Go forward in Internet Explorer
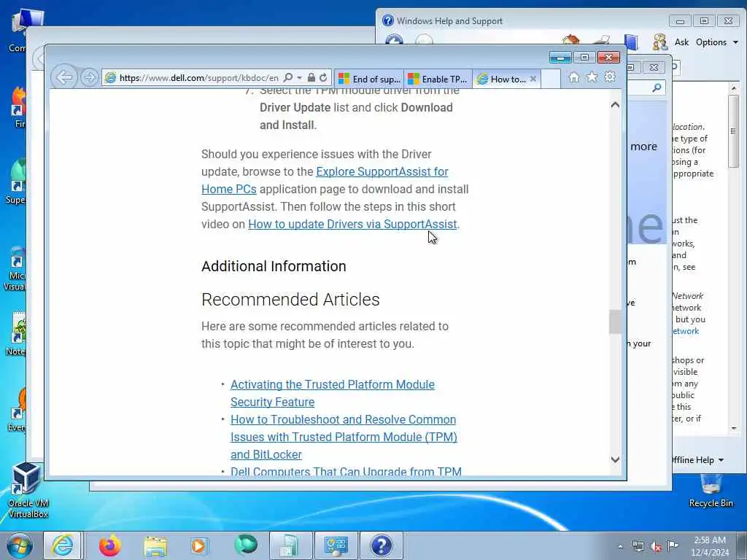Viewport: 747px width, 560px height. (89, 77)
